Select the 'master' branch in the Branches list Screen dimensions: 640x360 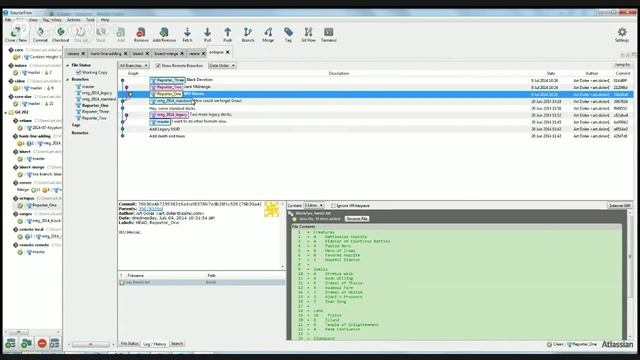point(88,87)
